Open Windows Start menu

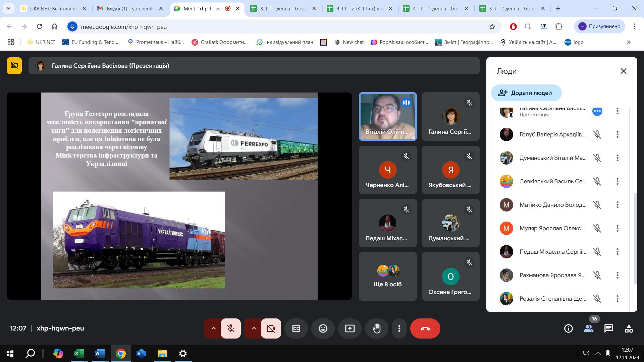pyautogui.click(x=10, y=353)
